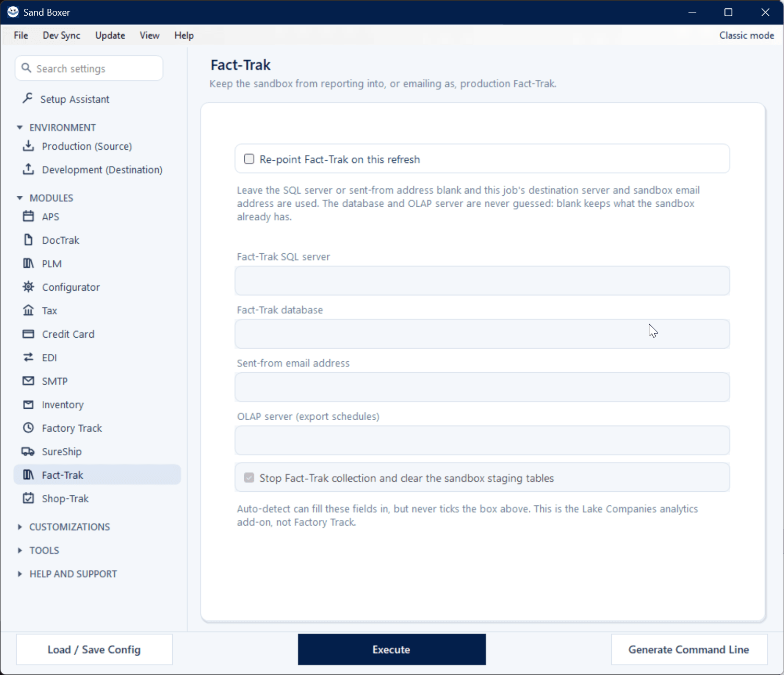
Task: Click the Configurator gear icon
Action: tap(29, 287)
